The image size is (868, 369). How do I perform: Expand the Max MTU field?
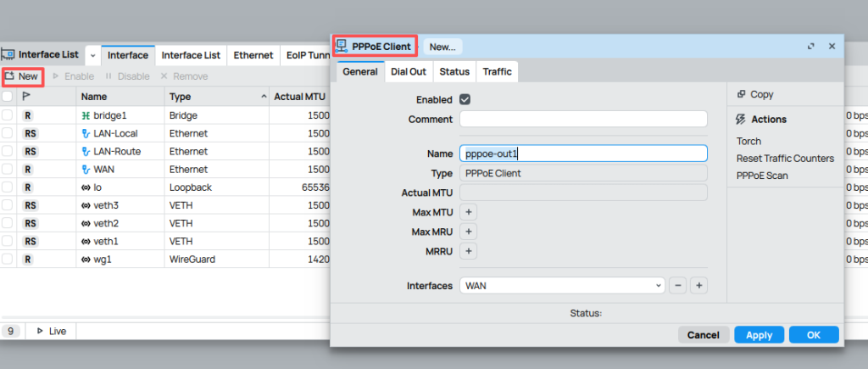click(x=469, y=212)
